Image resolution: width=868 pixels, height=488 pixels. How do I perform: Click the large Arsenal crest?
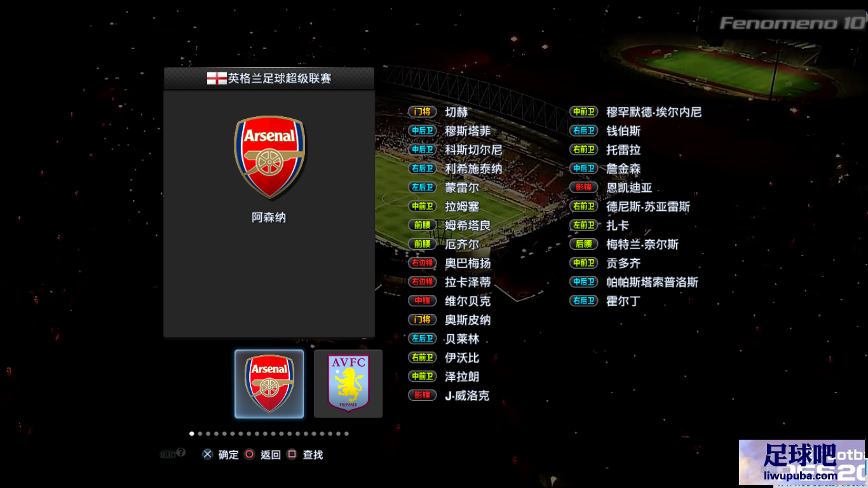point(269,157)
